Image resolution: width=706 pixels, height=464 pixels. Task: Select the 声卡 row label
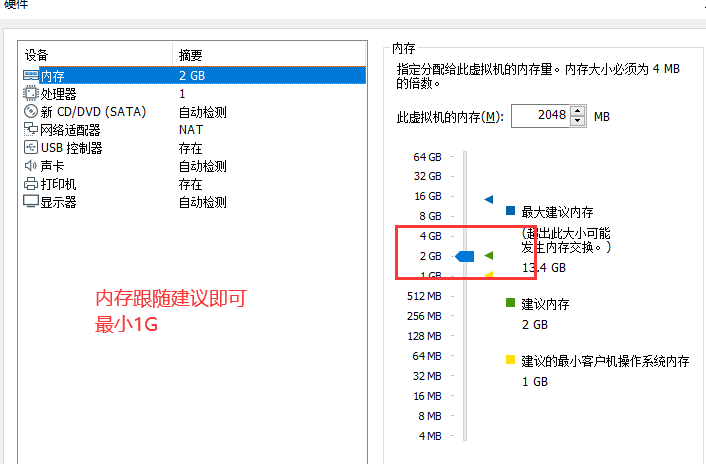(x=52, y=166)
